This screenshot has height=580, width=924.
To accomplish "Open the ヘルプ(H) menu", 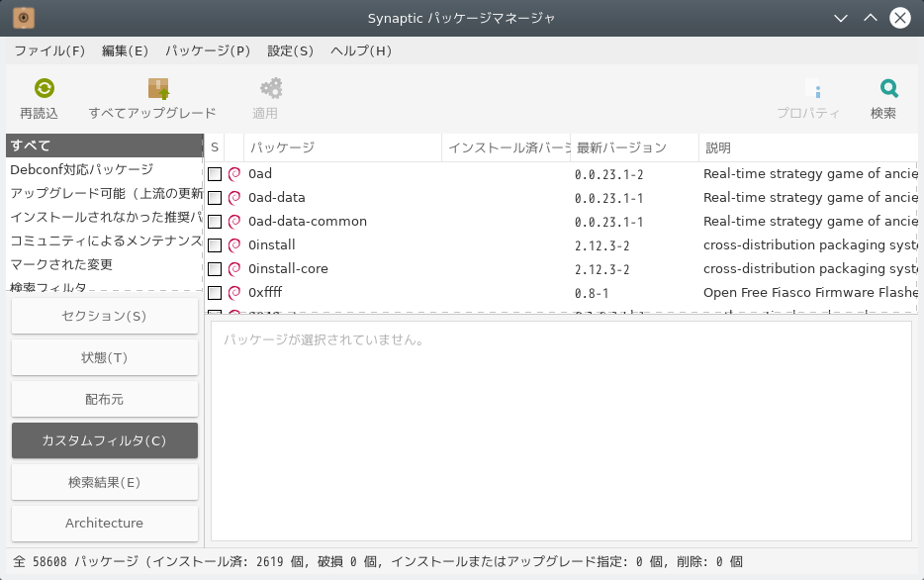I will [x=361, y=50].
